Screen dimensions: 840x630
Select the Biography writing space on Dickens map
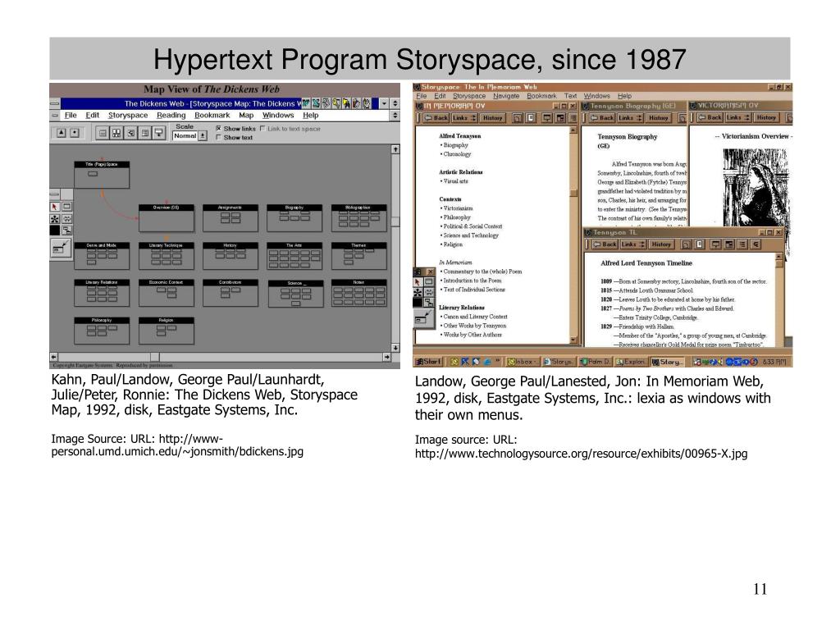pyautogui.click(x=294, y=218)
